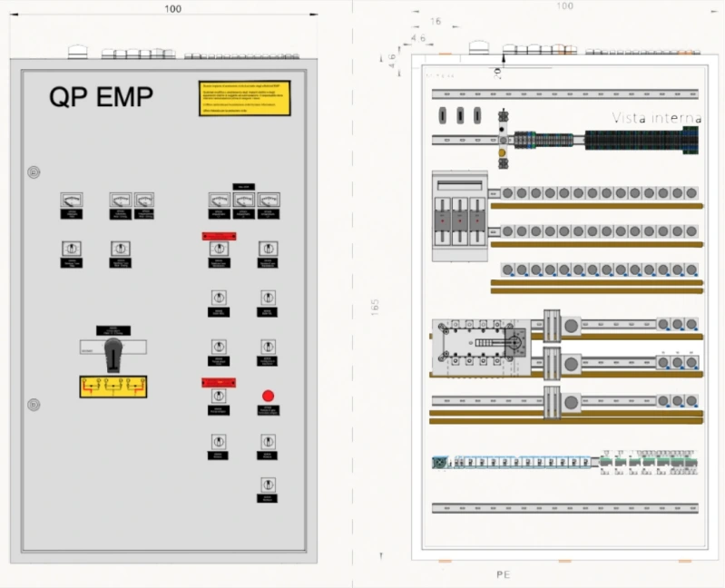This screenshot has height=588, width=725.
Task: Click the small black tag above the meters
Action: 244,187
